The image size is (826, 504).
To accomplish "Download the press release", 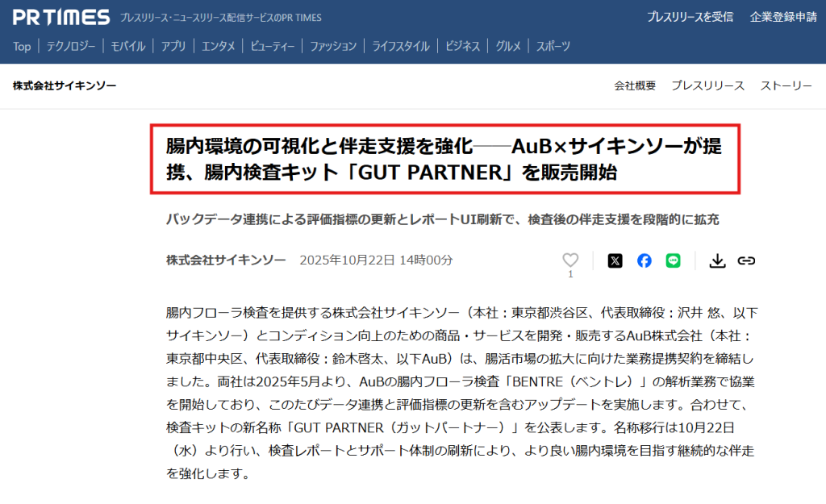I will pos(717,260).
